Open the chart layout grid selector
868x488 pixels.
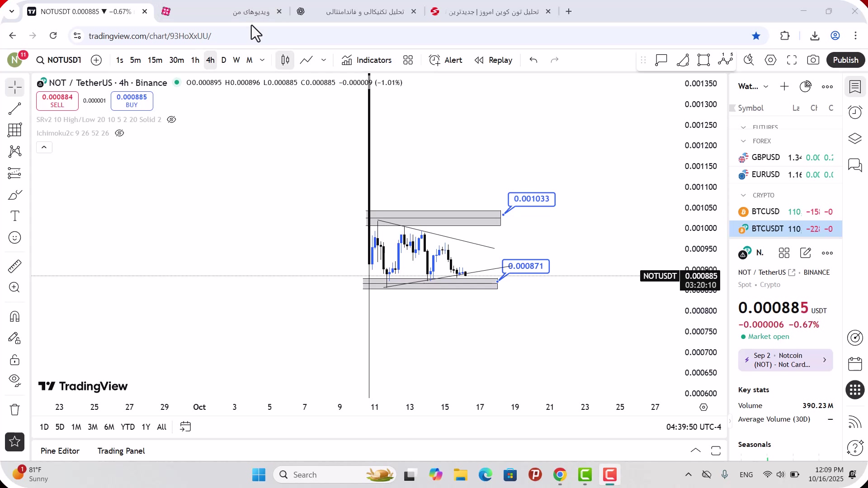(408, 60)
